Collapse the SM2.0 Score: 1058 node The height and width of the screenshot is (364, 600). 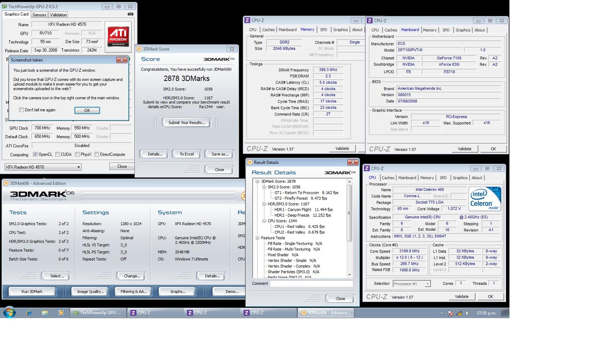[264, 187]
